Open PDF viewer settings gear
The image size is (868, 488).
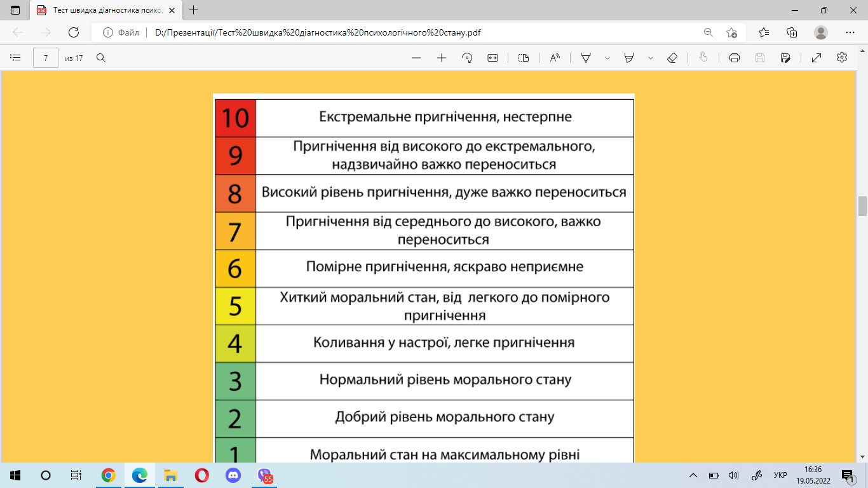[x=842, y=58]
